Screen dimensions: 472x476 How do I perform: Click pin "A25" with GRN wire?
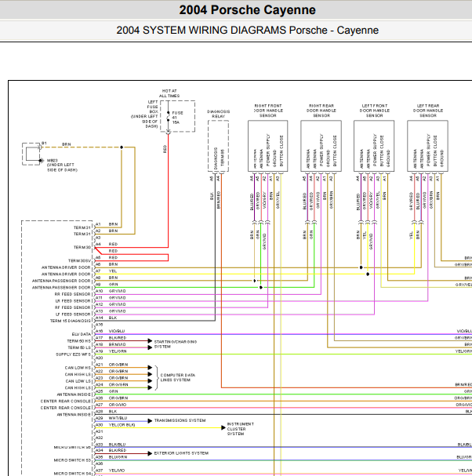(x=100, y=391)
